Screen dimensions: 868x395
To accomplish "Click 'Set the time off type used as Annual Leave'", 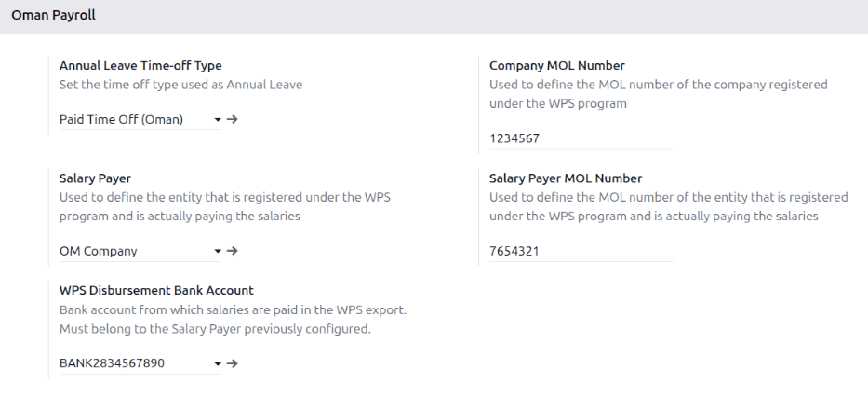I will [181, 85].
